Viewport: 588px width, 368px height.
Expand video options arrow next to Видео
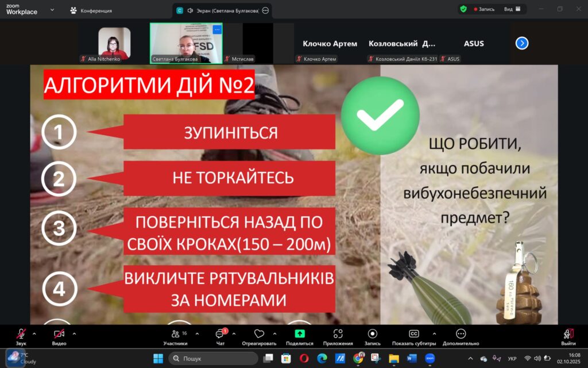point(74,333)
